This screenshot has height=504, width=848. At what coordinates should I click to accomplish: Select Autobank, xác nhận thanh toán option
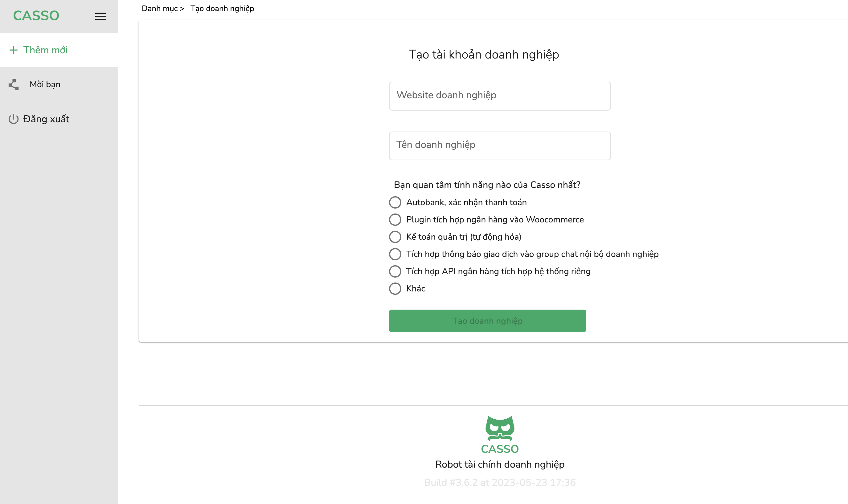(395, 202)
